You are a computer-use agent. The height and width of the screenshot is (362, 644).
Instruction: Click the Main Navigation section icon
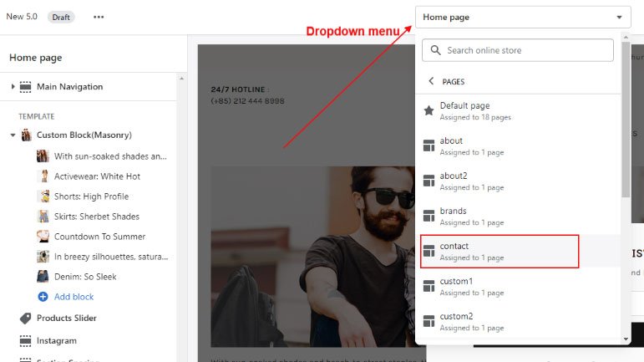pyautogui.click(x=25, y=87)
